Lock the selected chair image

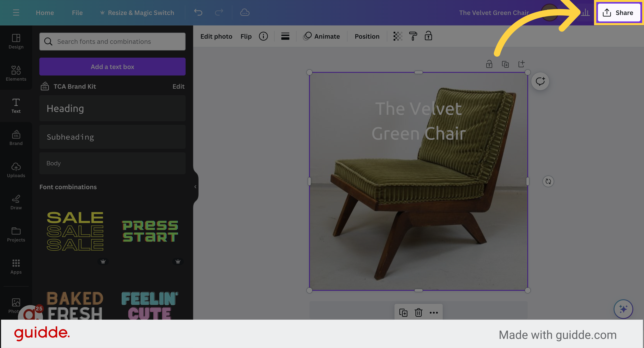coord(489,64)
